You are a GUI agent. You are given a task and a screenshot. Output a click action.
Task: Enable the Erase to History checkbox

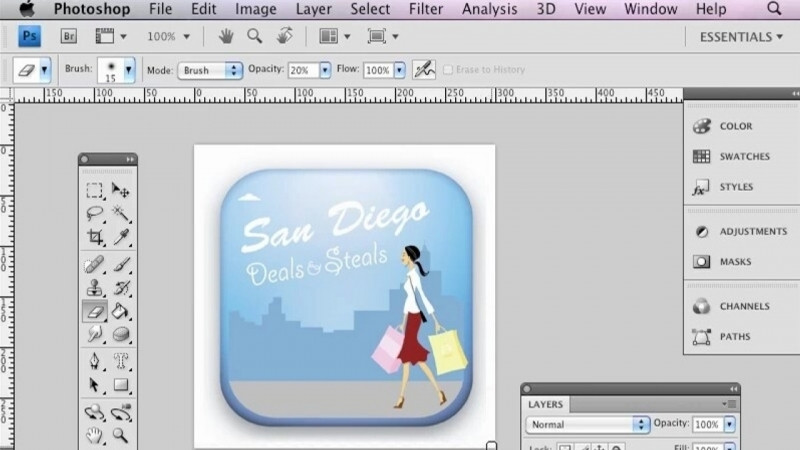pos(448,71)
